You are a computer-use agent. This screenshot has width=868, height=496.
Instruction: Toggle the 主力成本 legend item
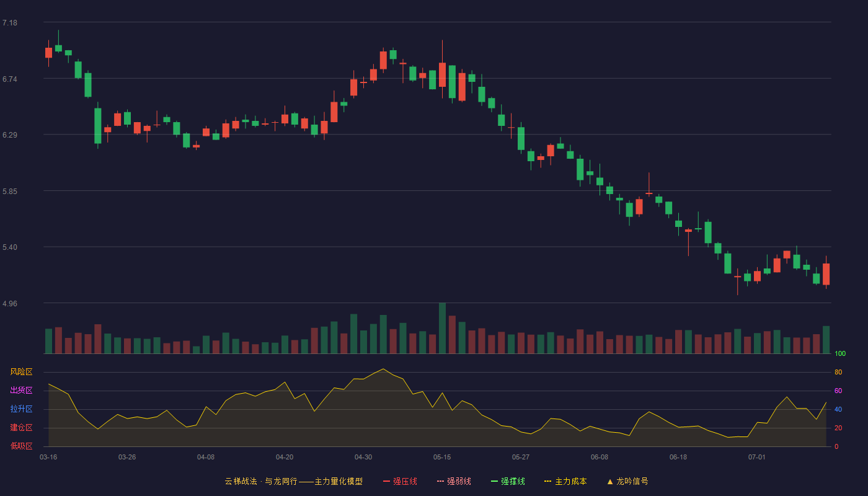click(565, 481)
